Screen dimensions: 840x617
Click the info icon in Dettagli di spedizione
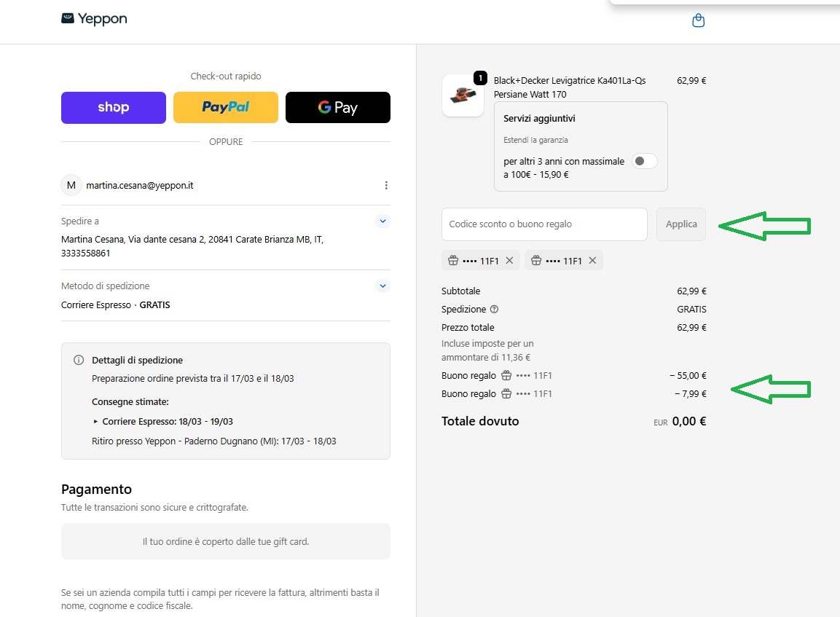[79, 360]
